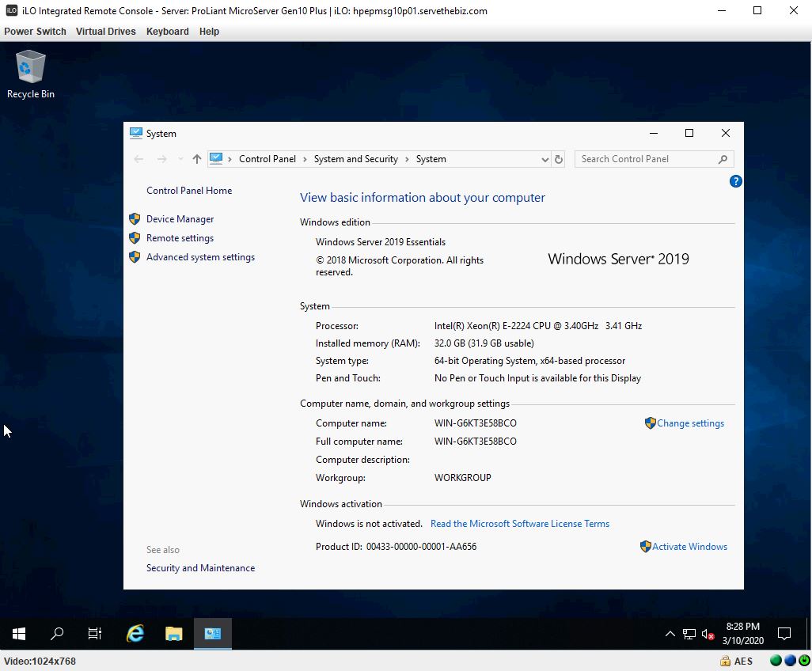The width and height of the screenshot is (812, 671).
Task: Open the Power Switch menu
Action: click(x=35, y=32)
